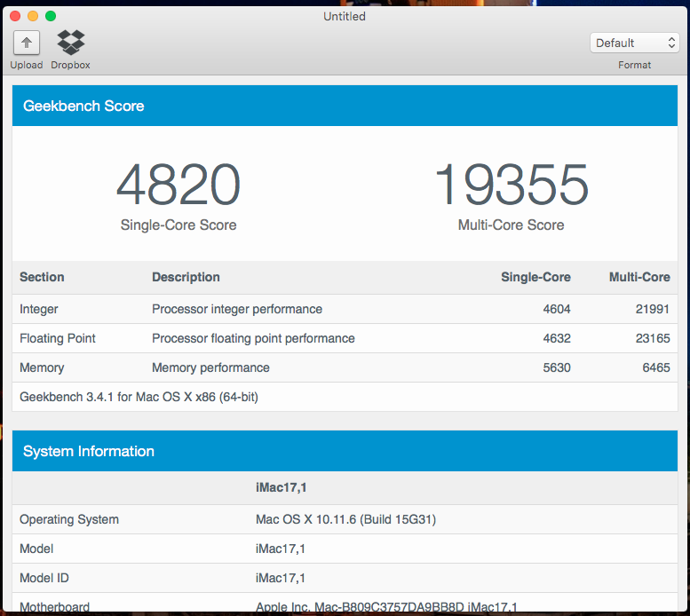Select the Memory row label
Screen dimensions: 690x616
(42, 367)
